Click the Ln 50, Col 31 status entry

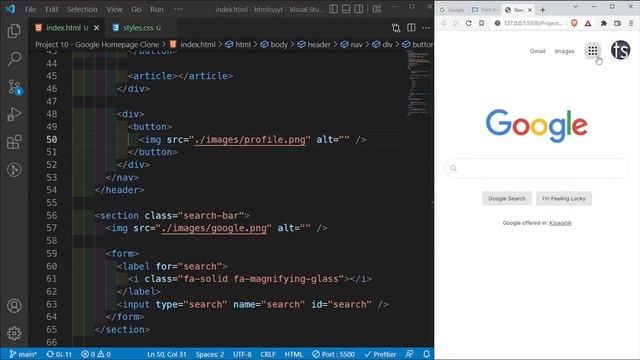[x=167, y=354]
